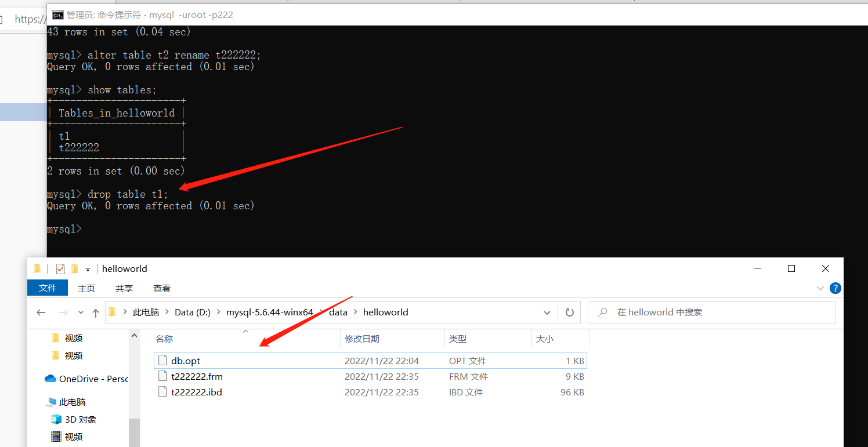
Task: Minimize the helloworld Explorer window
Action: click(x=757, y=268)
